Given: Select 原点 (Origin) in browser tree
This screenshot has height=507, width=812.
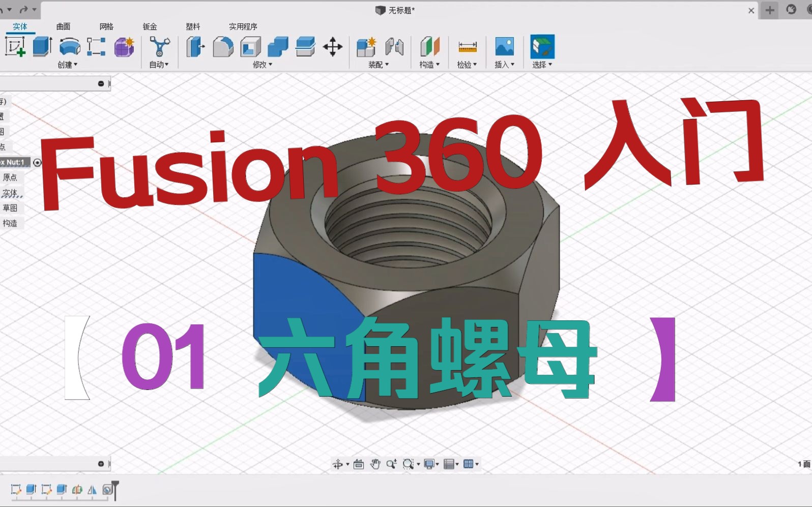Looking at the screenshot, I should click(x=10, y=177).
